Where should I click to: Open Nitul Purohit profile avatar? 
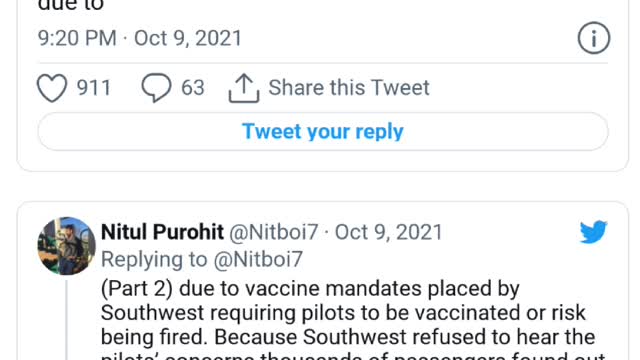point(66,246)
